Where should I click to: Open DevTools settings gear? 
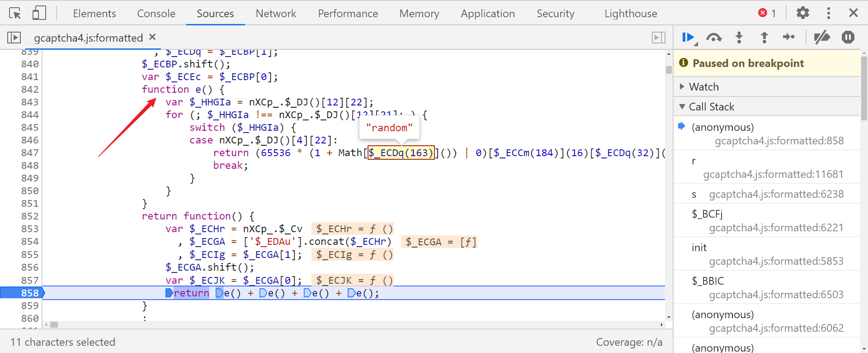pos(802,13)
